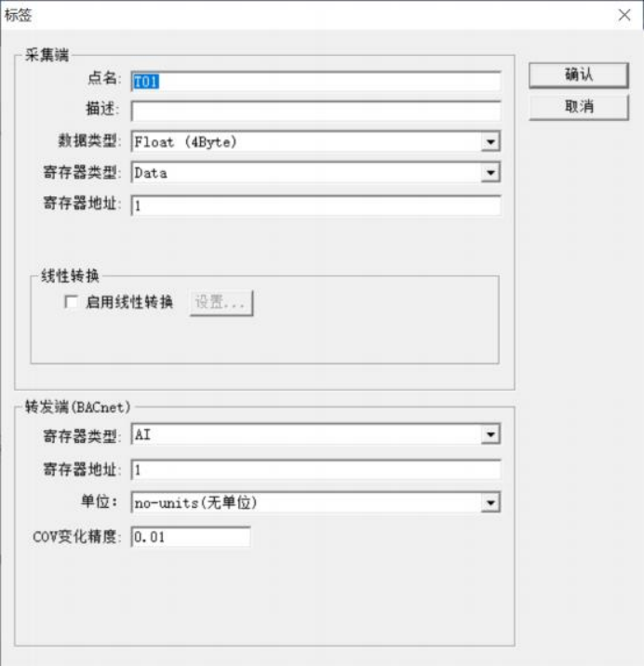Click the 采集端 寄存器地址 input field
The image size is (644, 666).
click(315, 206)
